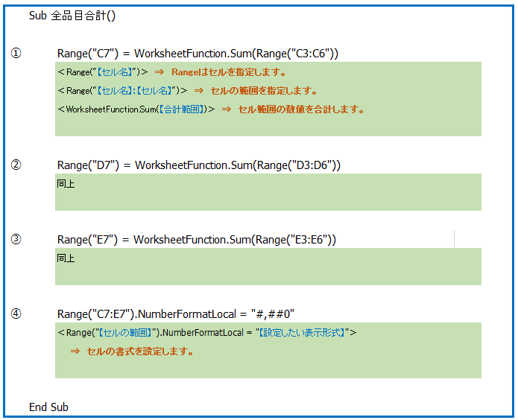Click the '同上' note under the E7 line
Image resolution: width=518 pixels, height=420 pixels.
click(x=66, y=258)
